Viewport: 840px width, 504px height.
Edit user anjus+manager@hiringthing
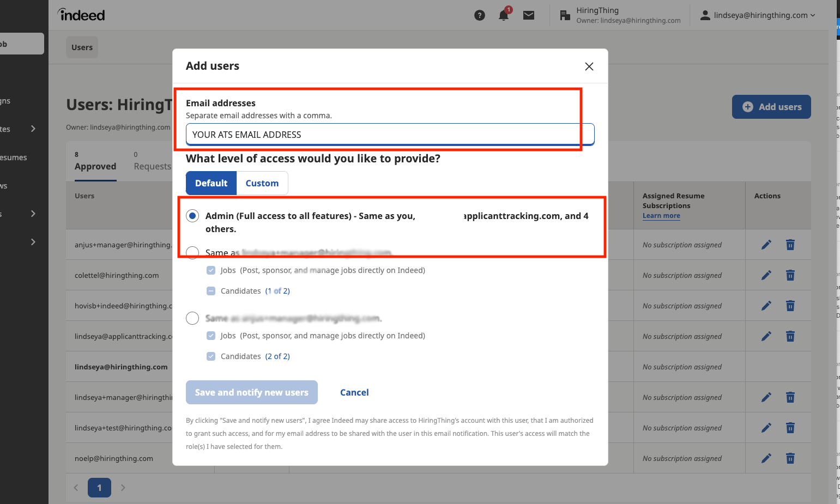coord(766,245)
